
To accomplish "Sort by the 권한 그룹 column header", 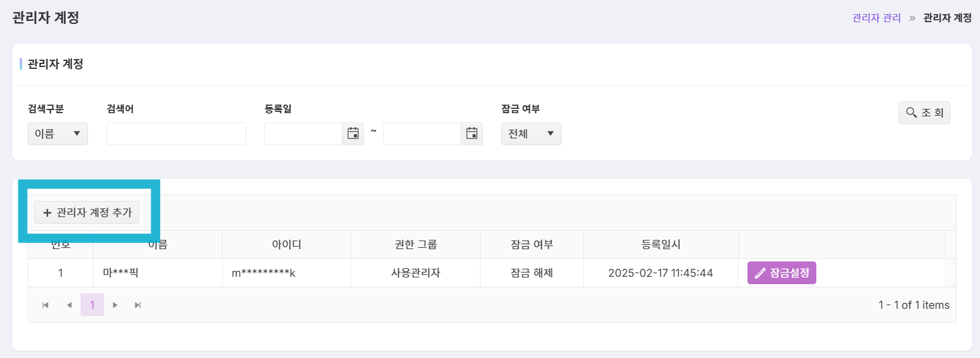I will (x=416, y=244).
